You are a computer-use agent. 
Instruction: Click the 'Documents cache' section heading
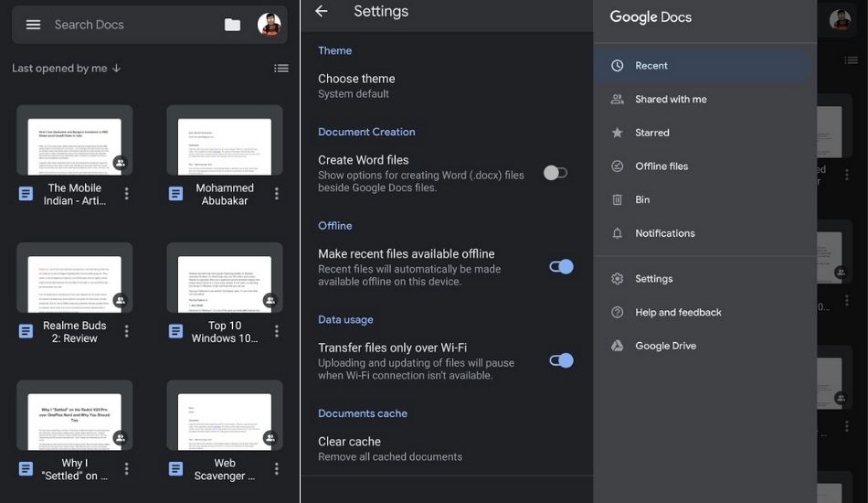pyautogui.click(x=363, y=413)
